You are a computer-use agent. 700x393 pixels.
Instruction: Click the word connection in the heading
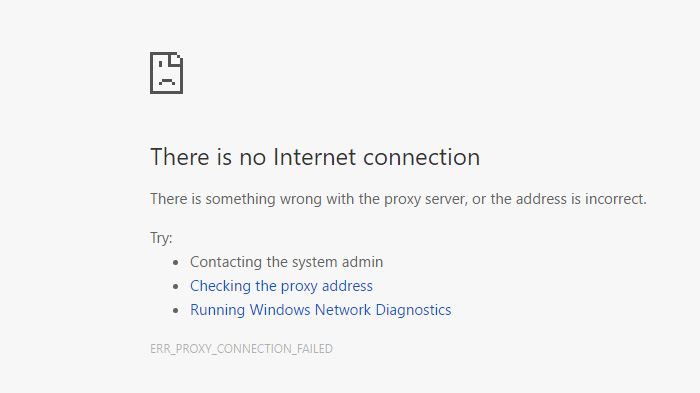click(x=422, y=157)
